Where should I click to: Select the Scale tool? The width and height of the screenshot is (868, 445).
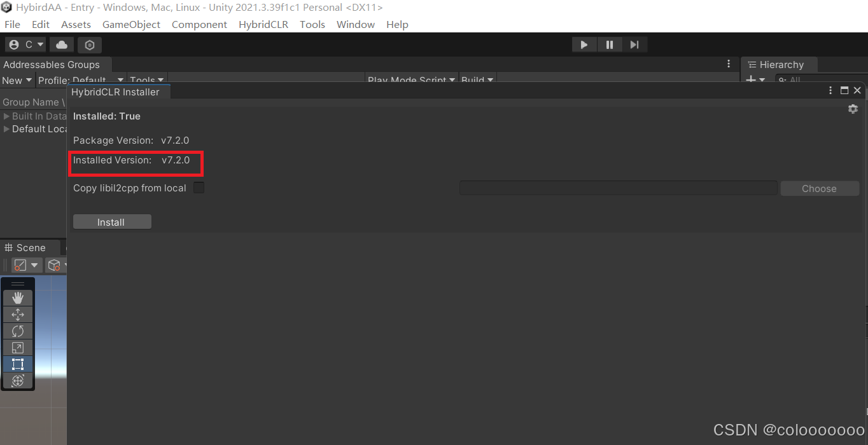click(x=18, y=347)
